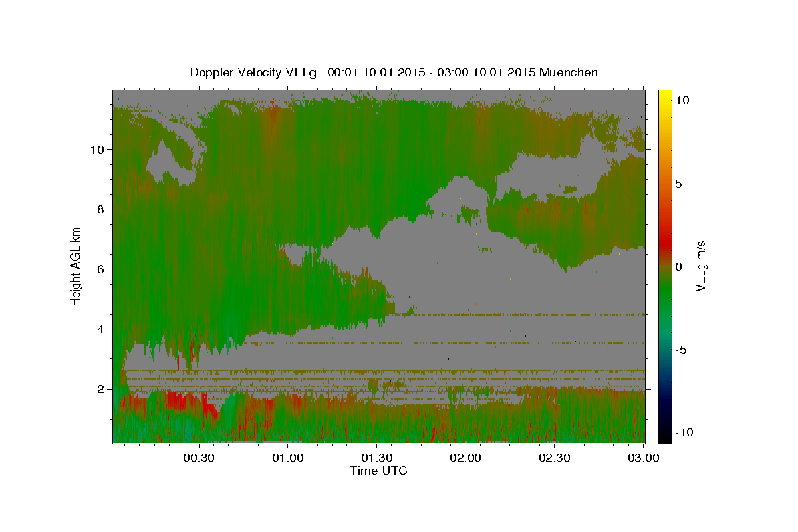The height and width of the screenshot is (532, 798).
Task: Click the yellow top of the colorbar
Action: [x=665, y=96]
